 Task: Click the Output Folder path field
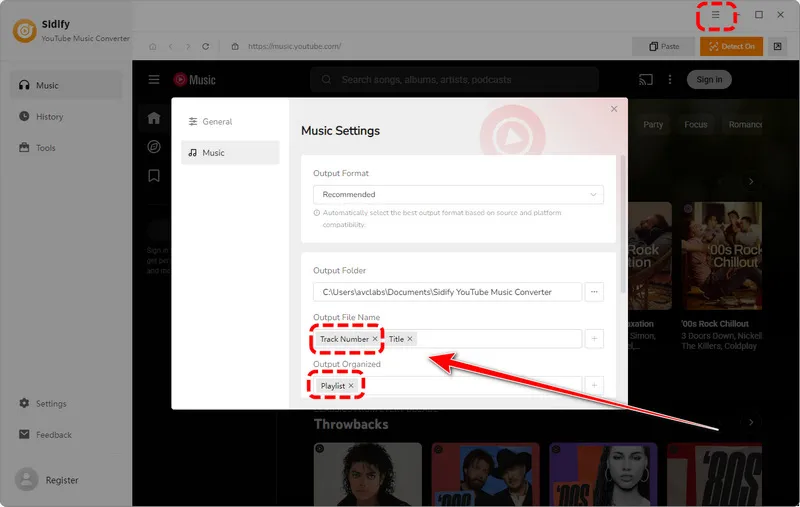point(447,292)
